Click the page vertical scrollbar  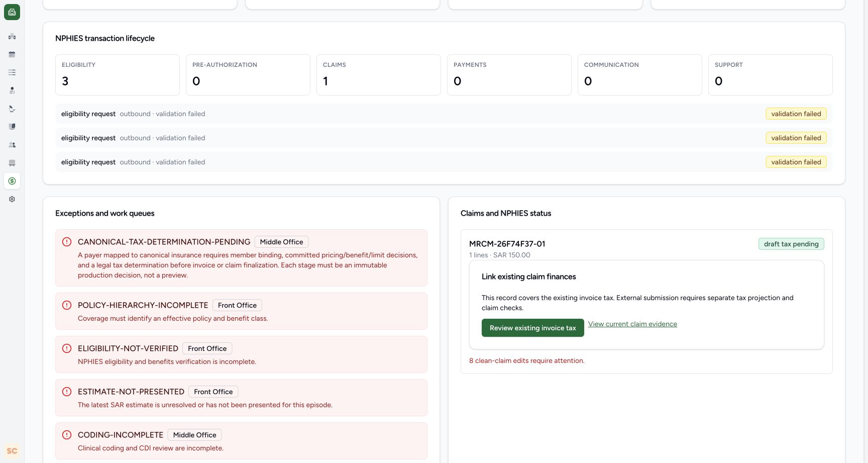865,231
